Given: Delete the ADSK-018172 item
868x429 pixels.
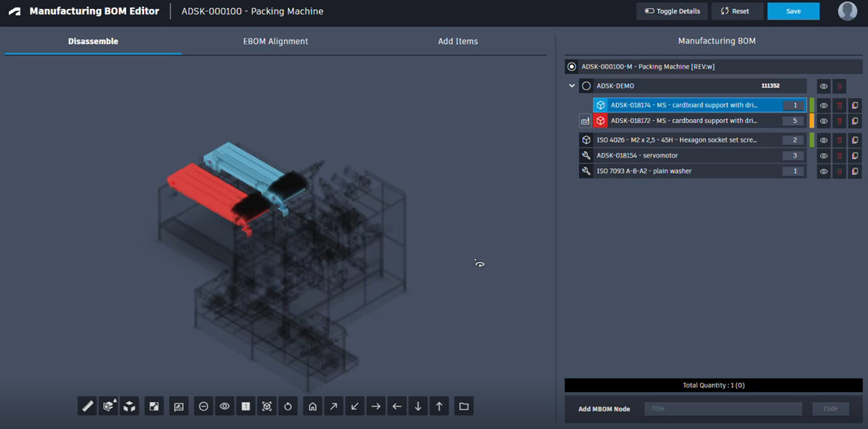Looking at the screenshot, I should click(x=839, y=121).
